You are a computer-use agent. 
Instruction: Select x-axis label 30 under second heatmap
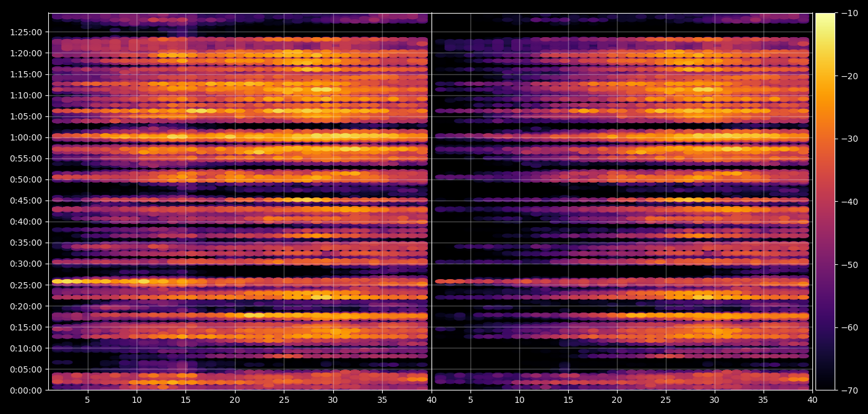tap(715, 400)
